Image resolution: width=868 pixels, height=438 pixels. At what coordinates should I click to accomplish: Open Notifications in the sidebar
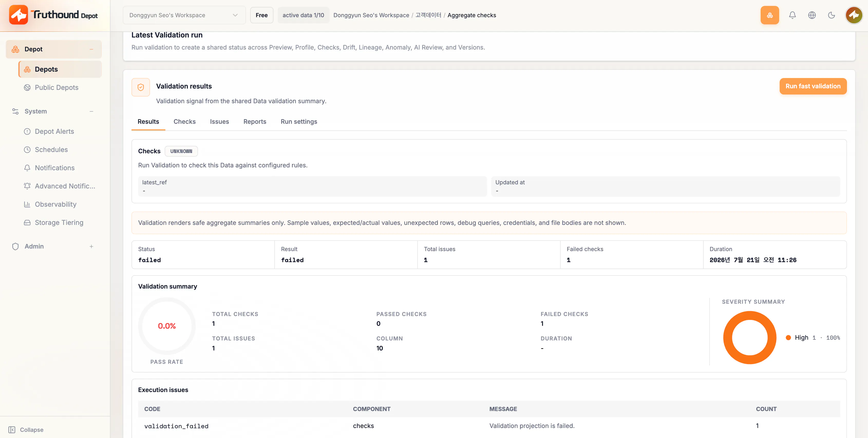[60, 168]
